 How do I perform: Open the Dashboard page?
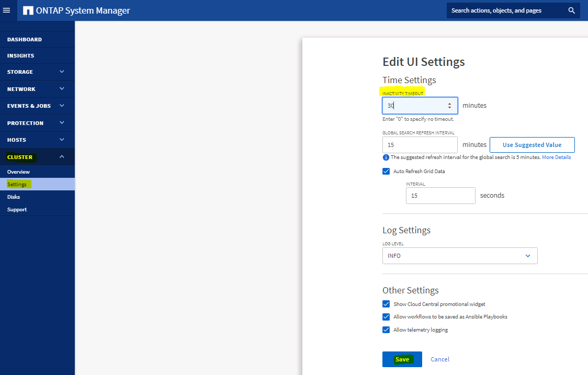pos(25,39)
